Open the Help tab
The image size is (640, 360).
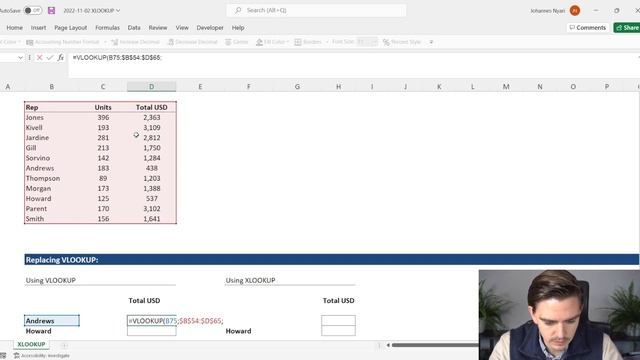(238, 28)
